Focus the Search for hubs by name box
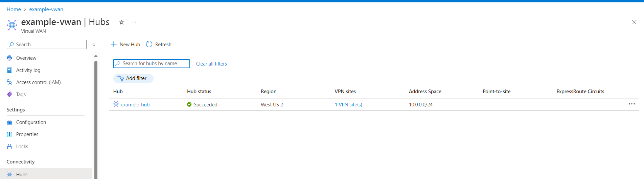 click(x=152, y=63)
